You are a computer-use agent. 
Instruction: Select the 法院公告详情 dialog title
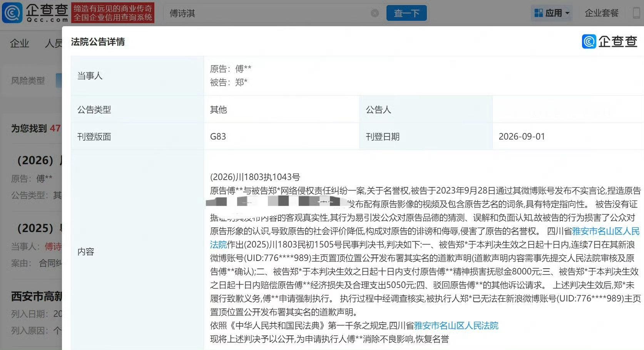(x=98, y=42)
